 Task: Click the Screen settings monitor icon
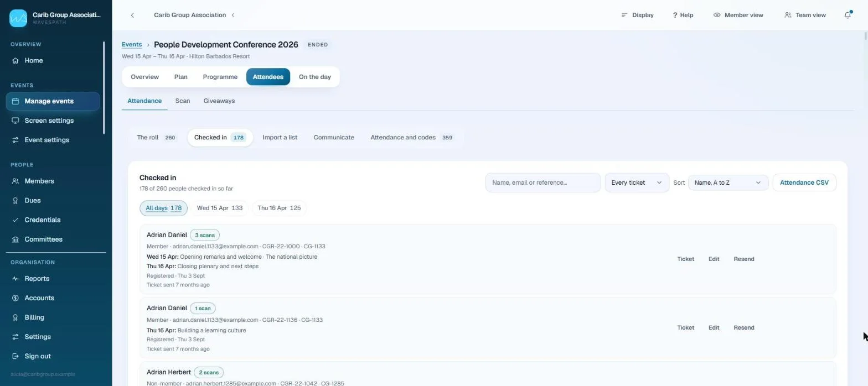tap(15, 121)
